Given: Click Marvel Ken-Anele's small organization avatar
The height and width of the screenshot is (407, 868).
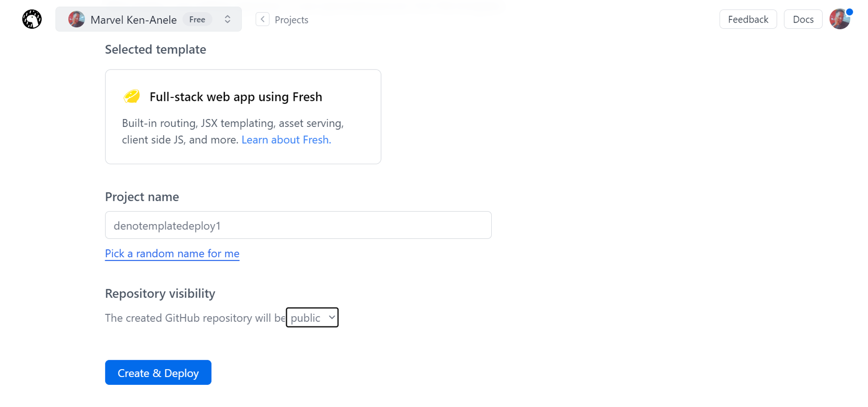Looking at the screenshot, I should (x=76, y=20).
